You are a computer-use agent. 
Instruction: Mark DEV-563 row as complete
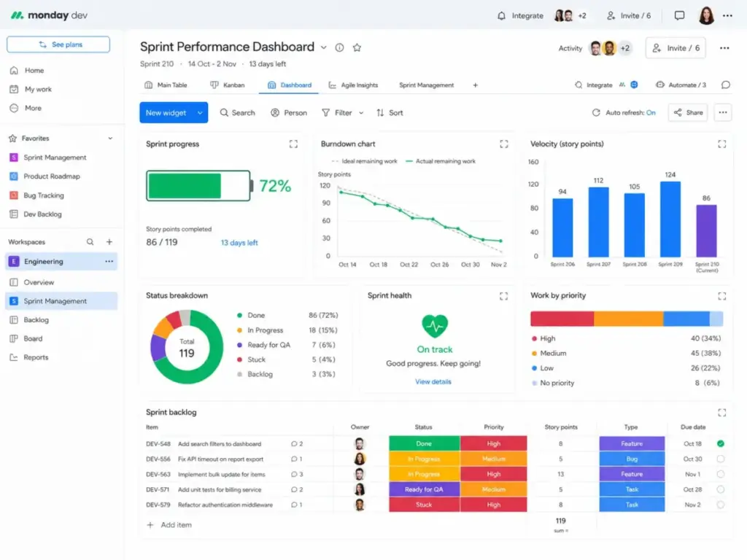click(720, 474)
